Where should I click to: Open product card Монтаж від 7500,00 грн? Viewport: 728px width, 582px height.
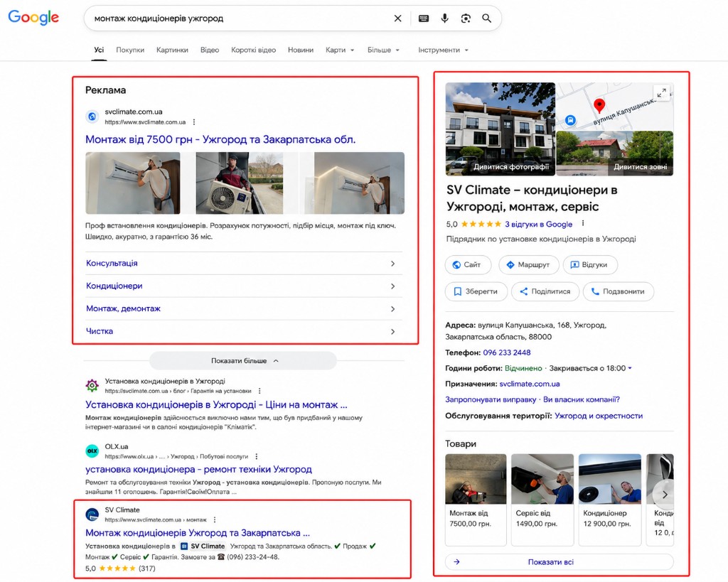[476, 500]
